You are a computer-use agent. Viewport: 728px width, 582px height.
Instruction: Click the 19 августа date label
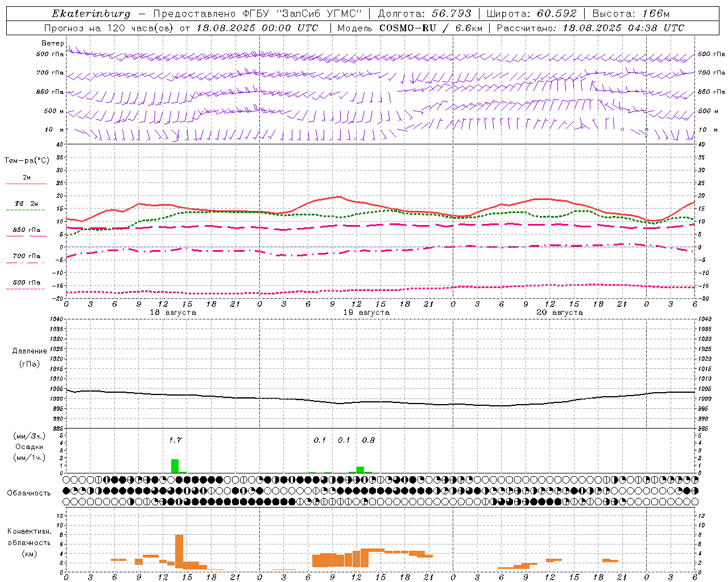pyautogui.click(x=366, y=313)
